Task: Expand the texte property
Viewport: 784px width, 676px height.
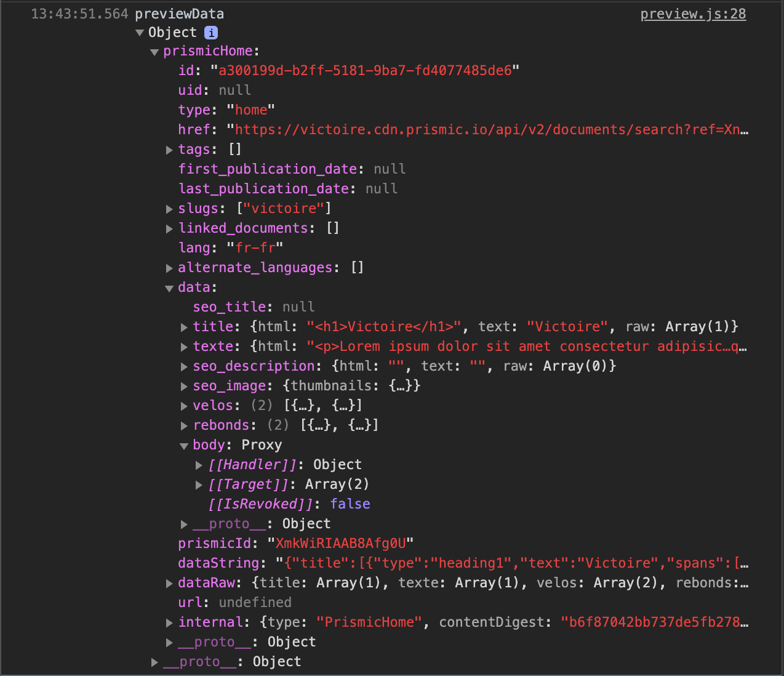Action: [x=184, y=347]
